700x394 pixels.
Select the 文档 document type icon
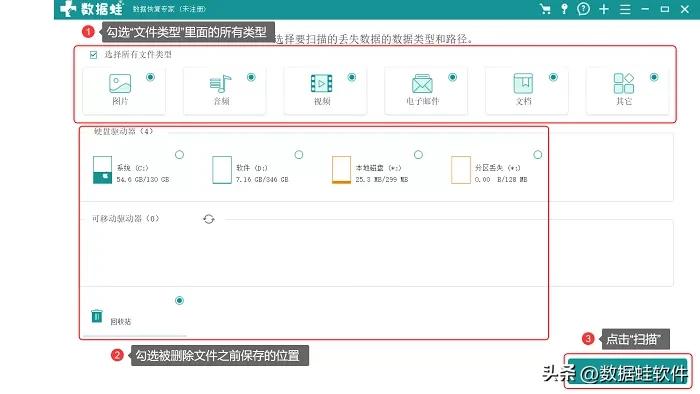[x=523, y=83]
